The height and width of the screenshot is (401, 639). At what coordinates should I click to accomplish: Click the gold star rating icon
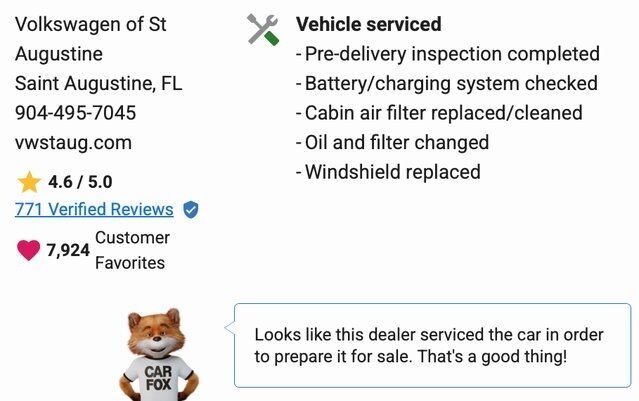pos(29,182)
